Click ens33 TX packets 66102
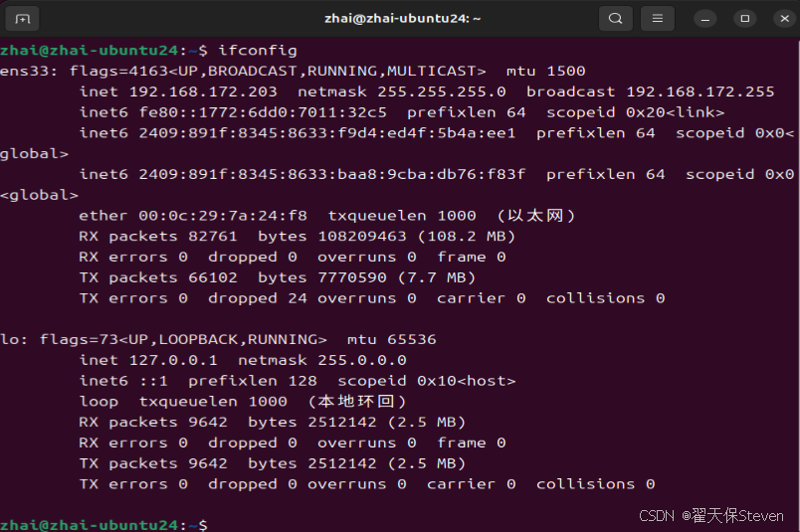 tap(213, 277)
